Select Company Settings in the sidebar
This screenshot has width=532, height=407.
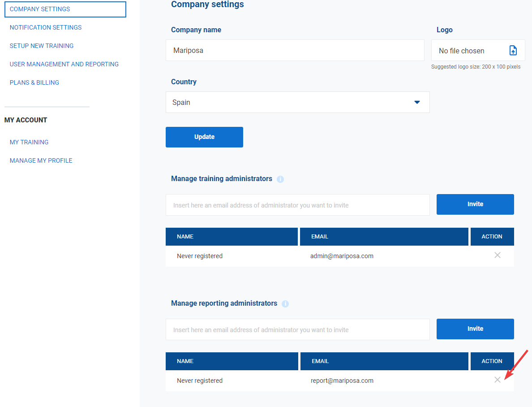39,9
